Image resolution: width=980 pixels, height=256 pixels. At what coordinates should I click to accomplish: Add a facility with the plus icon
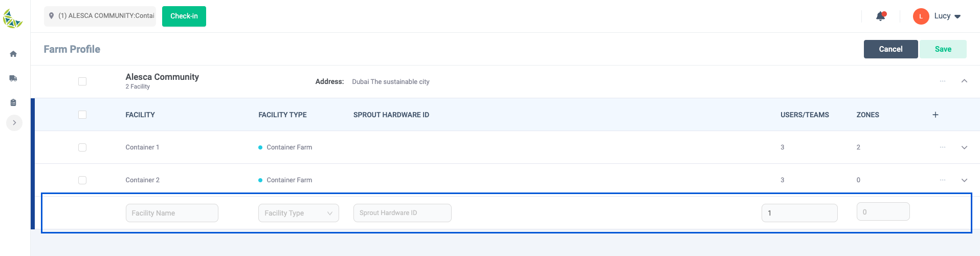click(936, 115)
